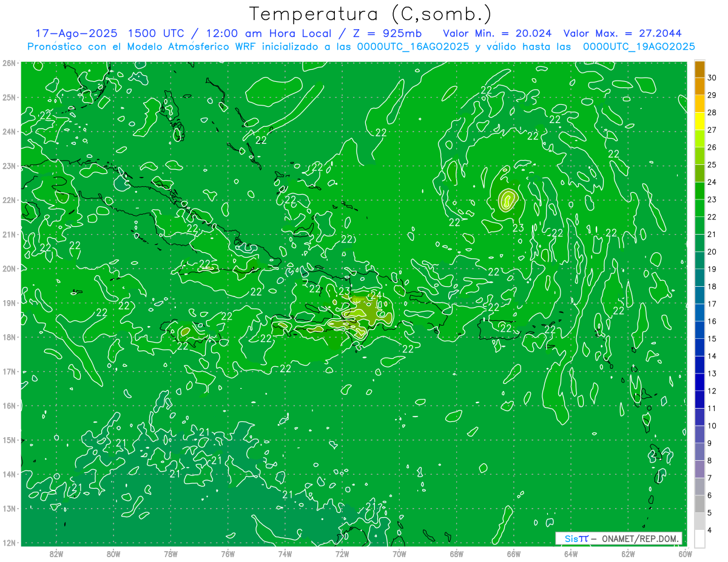Click color scale label "10"
728x562 pixels.
712,426
